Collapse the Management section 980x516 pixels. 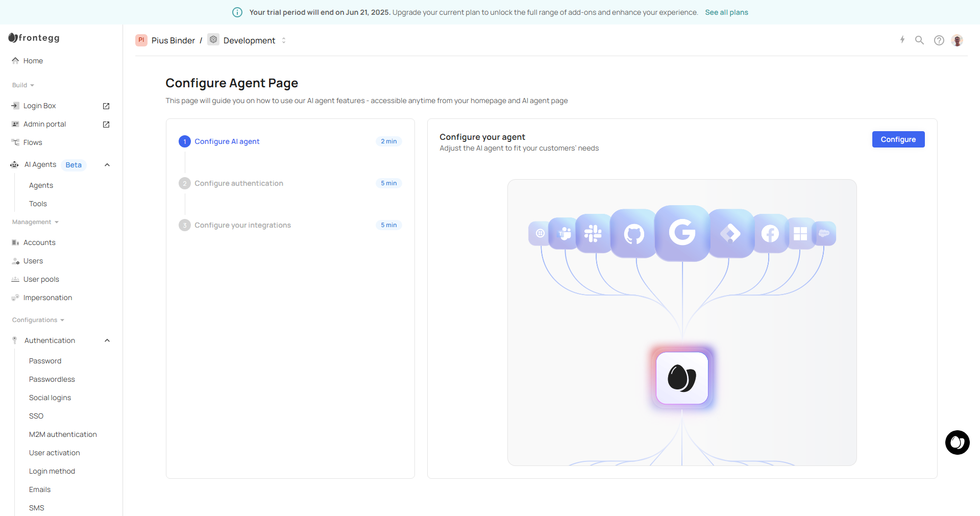[36, 222]
